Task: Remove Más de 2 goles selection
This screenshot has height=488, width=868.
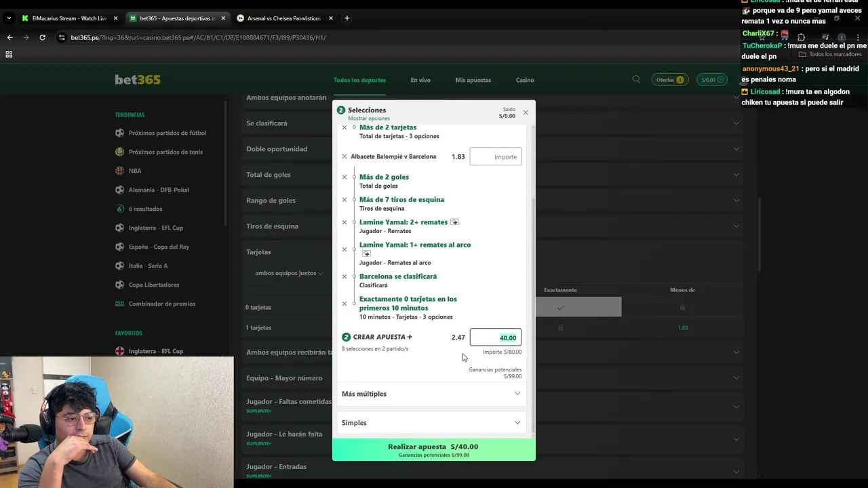Action: [x=344, y=177]
